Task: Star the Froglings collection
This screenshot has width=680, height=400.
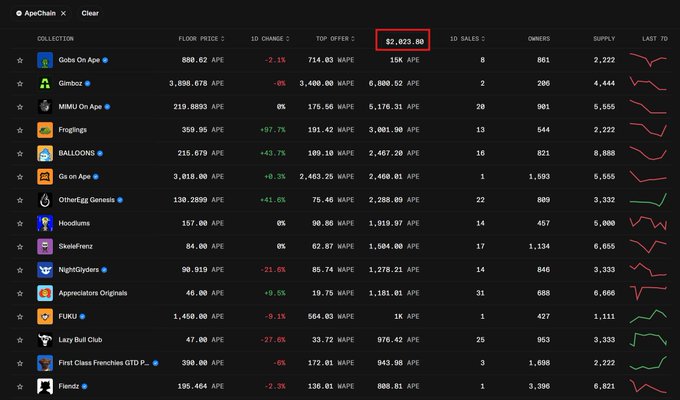Action: 20,130
